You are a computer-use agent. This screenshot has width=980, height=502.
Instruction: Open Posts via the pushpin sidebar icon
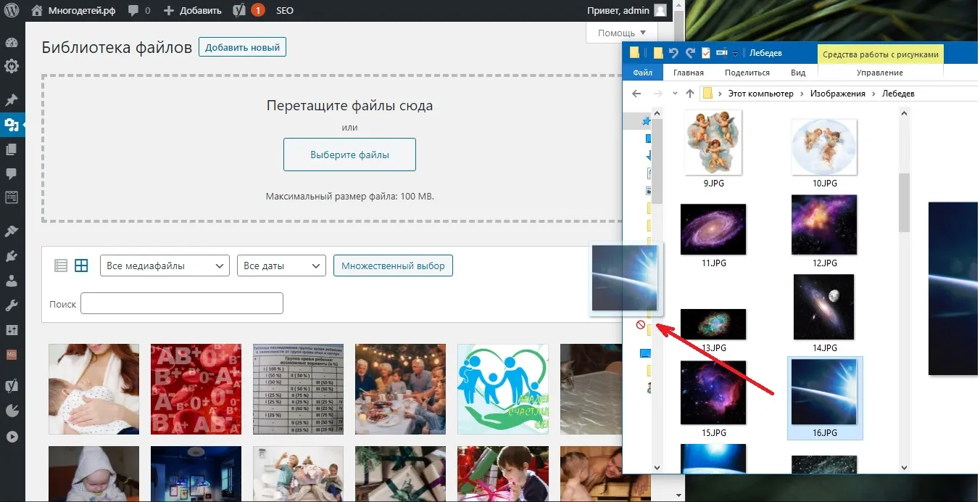coord(12,100)
